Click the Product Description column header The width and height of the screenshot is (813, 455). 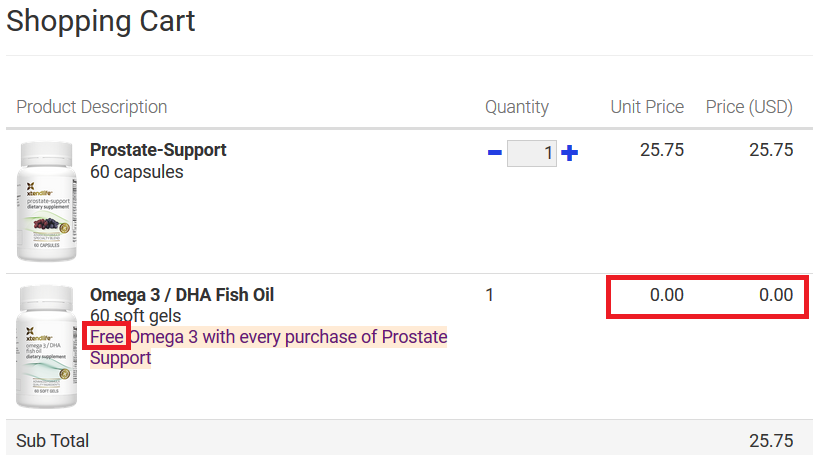(92, 107)
